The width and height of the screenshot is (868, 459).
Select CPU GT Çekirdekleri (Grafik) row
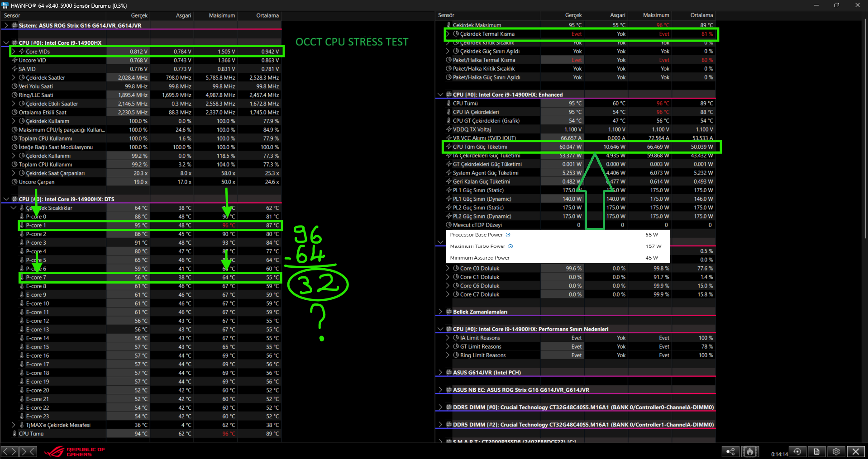click(576, 121)
